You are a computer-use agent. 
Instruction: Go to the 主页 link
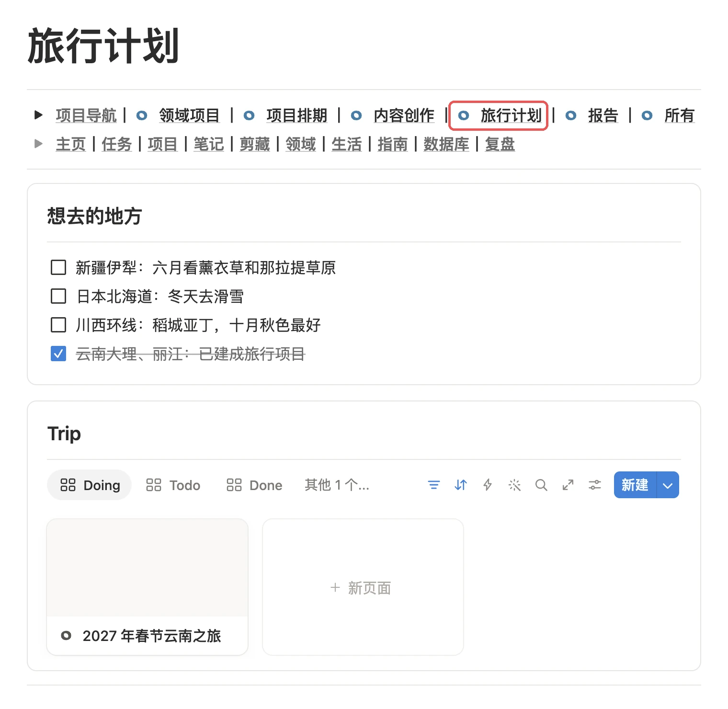click(71, 144)
